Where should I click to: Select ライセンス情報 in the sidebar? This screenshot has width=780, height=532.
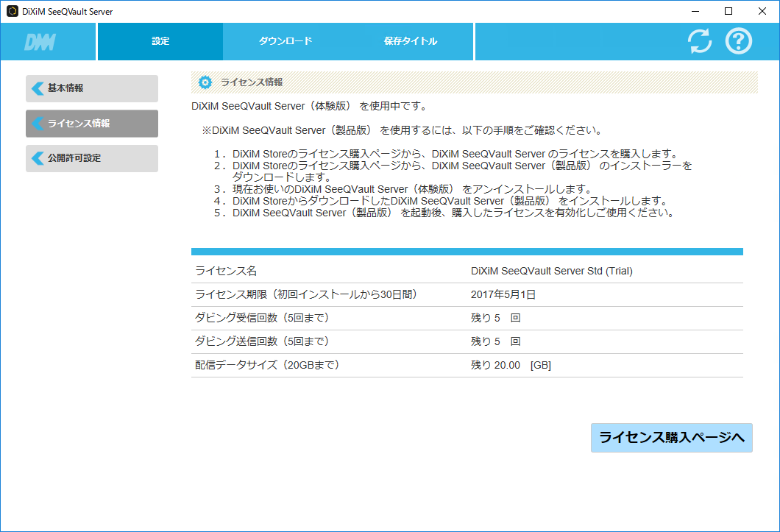click(x=91, y=124)
